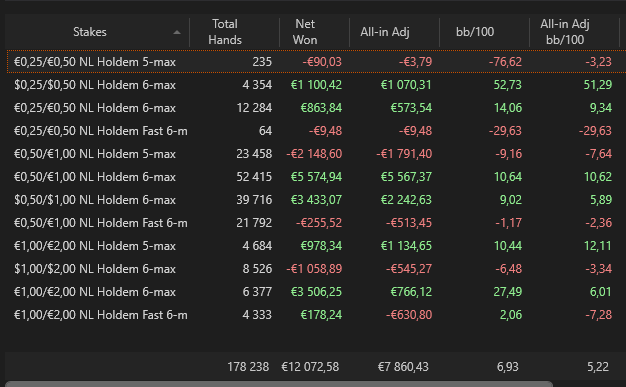Screen dimensions: 626x387
Task: Click the horizontal scrollbar at the bottom
Action: tap(279, 384)
